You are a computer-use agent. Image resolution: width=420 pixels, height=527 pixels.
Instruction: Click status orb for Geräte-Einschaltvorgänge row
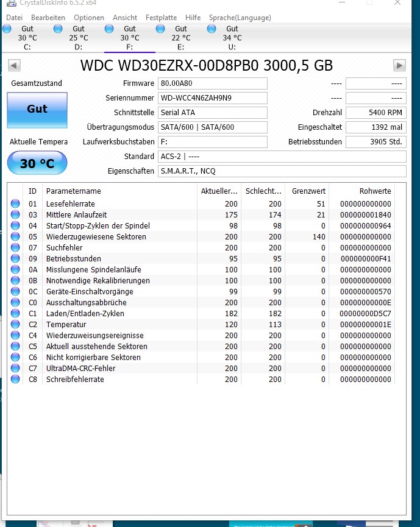tap(15, 291)
